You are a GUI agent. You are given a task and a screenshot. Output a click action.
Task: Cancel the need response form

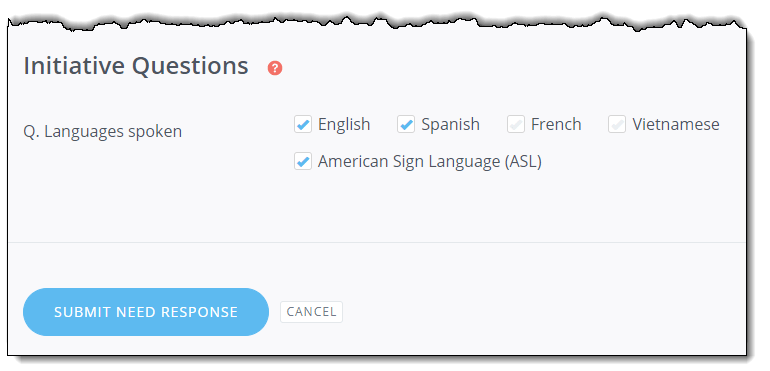click(311, 312)
